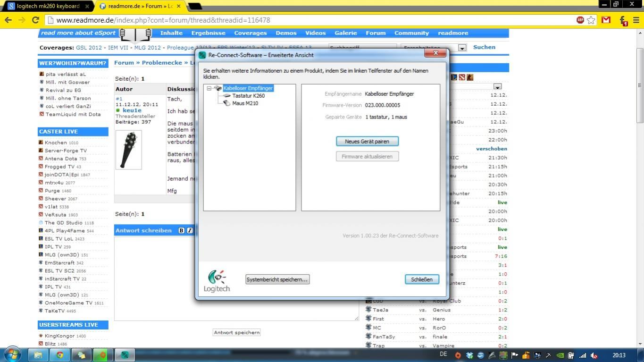Bookmark this page with the star icon

pyautogui.click(x=591, y=20)
